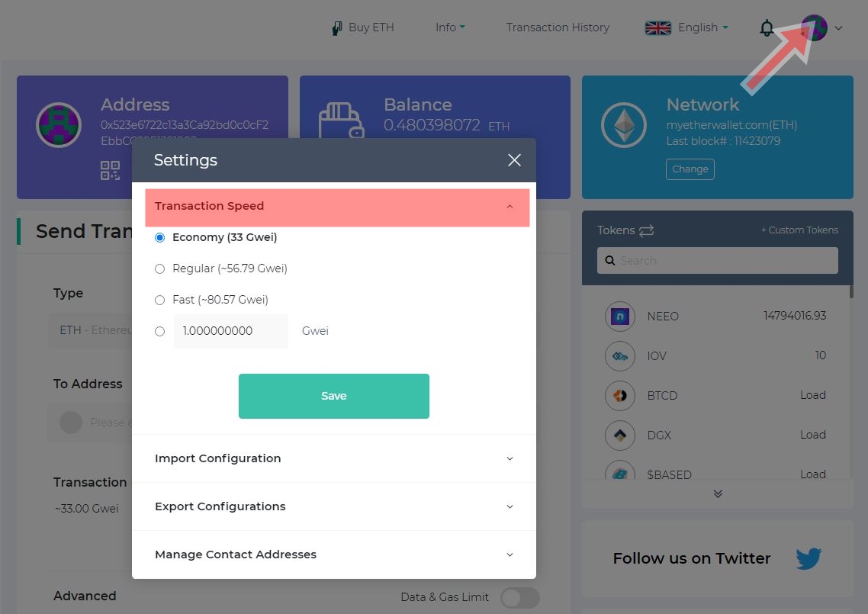This screenshot has width=868, height=614.
Task: Click the custom Gwei value field
Action: pos(231,331)
